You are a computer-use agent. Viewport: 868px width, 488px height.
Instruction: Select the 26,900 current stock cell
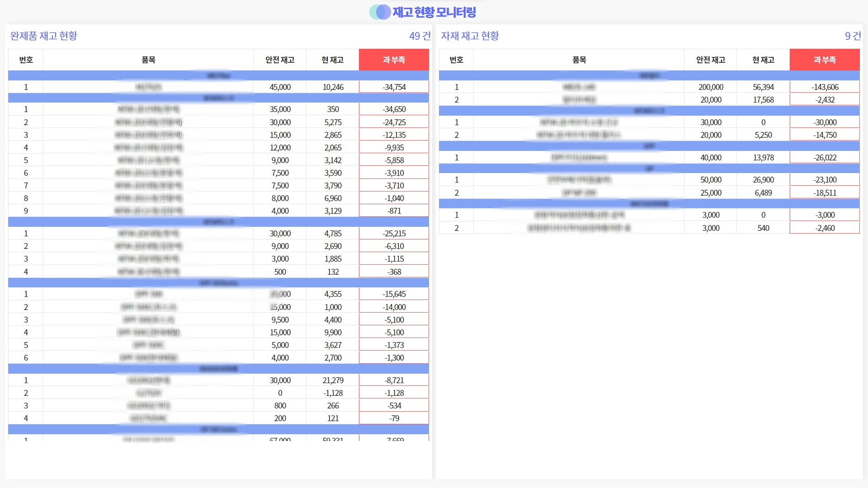click(763, 179)
